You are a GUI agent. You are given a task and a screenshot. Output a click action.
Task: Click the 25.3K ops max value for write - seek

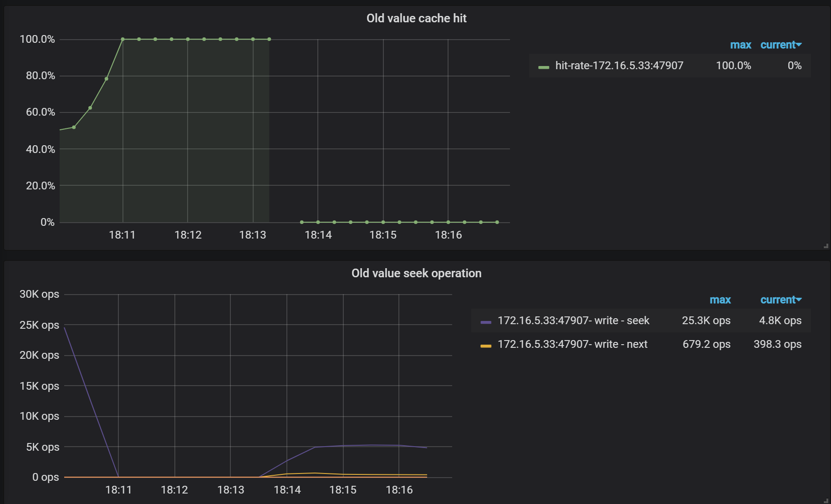click(706, 321)
